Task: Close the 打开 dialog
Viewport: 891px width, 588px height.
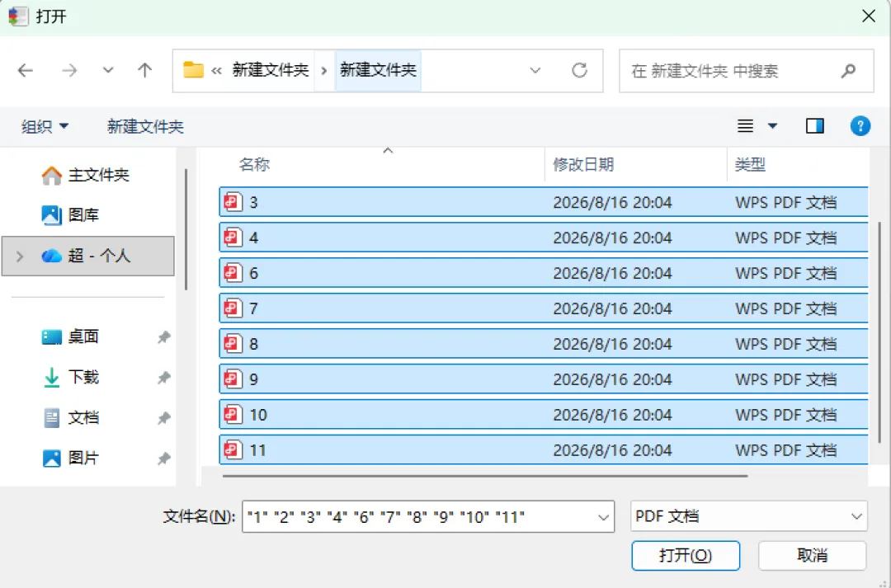Action: pos(868,16)
